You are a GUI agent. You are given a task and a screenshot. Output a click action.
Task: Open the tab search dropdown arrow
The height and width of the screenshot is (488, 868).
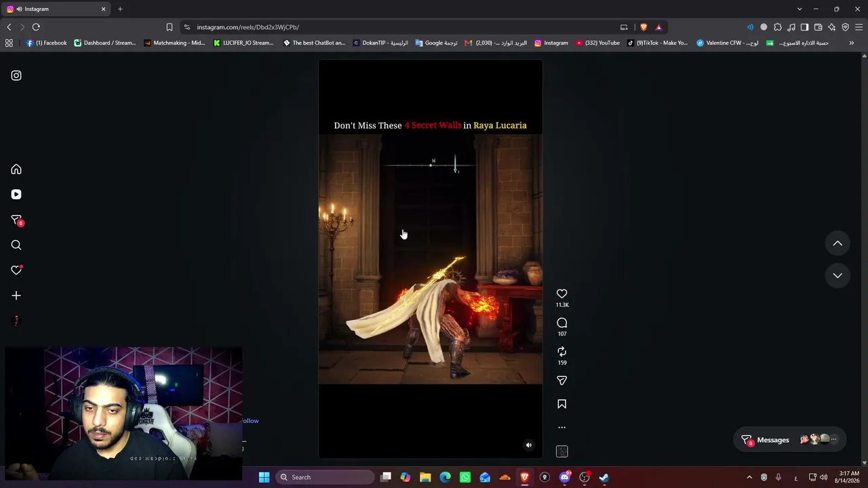[800, 9]
